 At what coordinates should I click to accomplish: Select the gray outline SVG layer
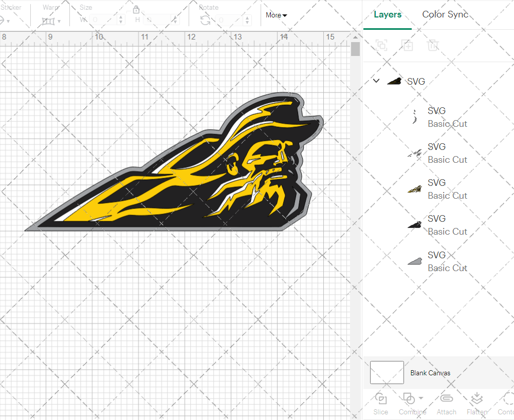point(438,261)
